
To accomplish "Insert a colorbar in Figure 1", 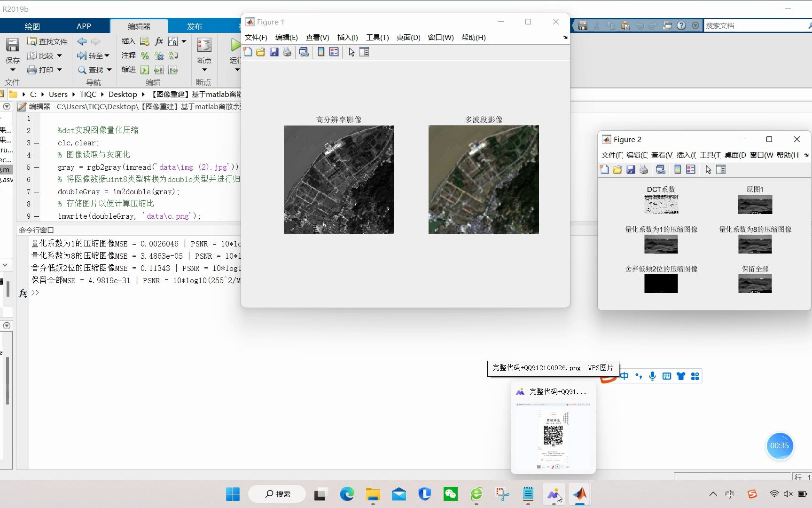I will pos(321,52).
